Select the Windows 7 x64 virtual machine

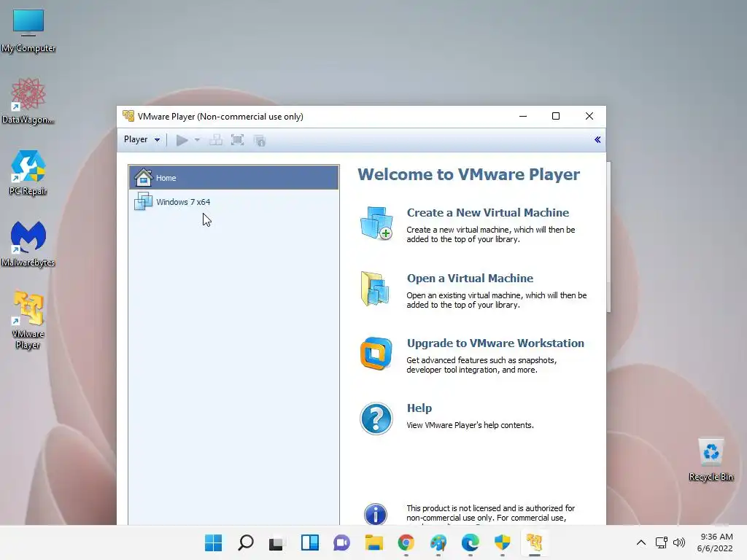233,201
